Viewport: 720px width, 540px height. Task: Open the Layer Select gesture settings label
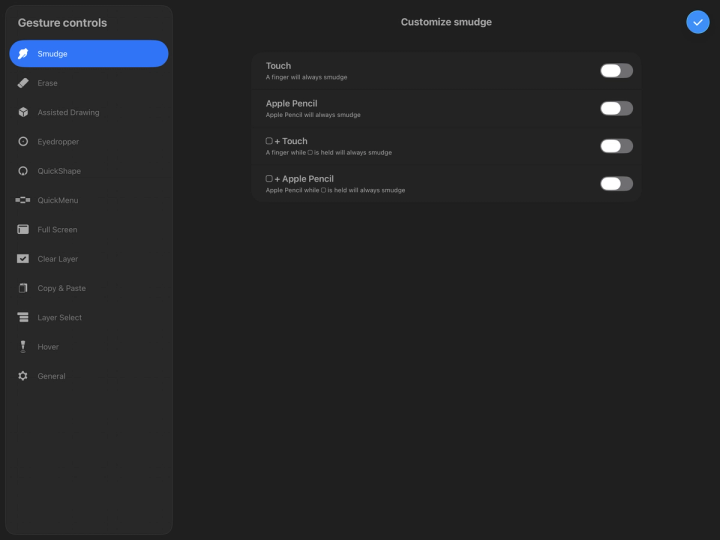coord(60,318)
